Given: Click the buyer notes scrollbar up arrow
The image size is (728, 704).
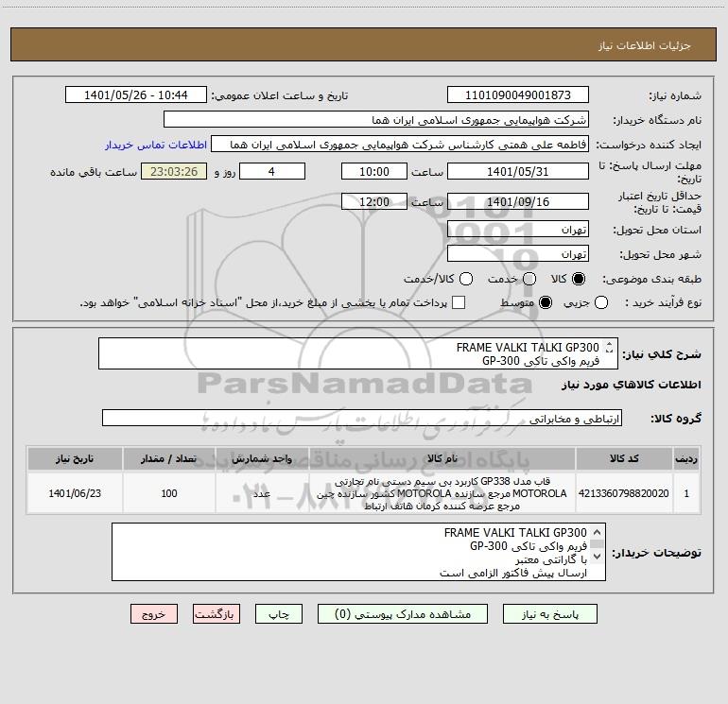Looking at the screenshot, I should [598, 532].
